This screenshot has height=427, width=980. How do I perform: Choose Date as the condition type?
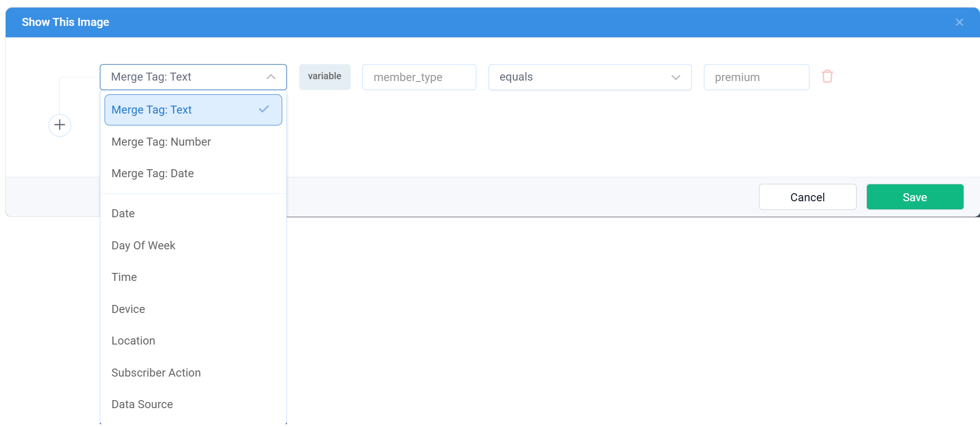pos(123,213)
